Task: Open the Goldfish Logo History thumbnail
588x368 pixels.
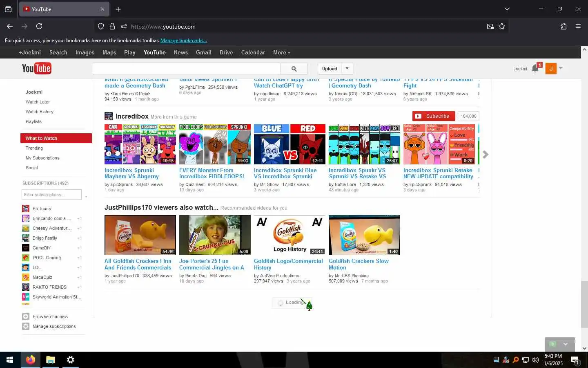Action: [x=290, y=235]
